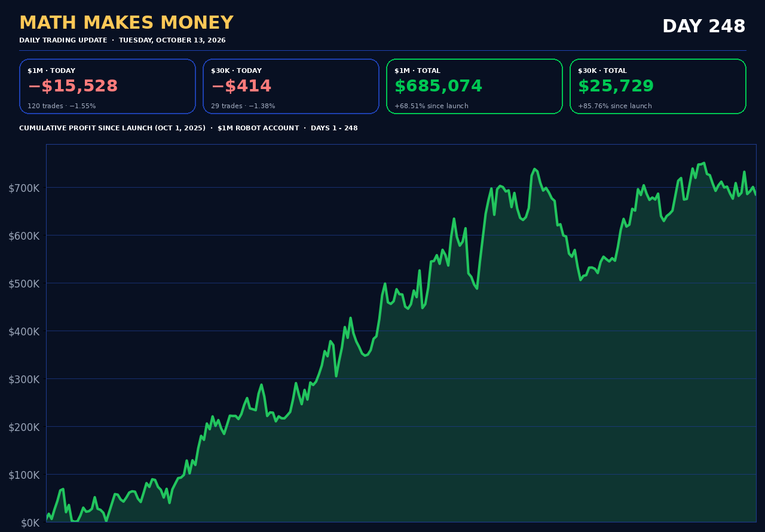
Task: Click the daily trading update date subtitle
Action: click(123, 41)
